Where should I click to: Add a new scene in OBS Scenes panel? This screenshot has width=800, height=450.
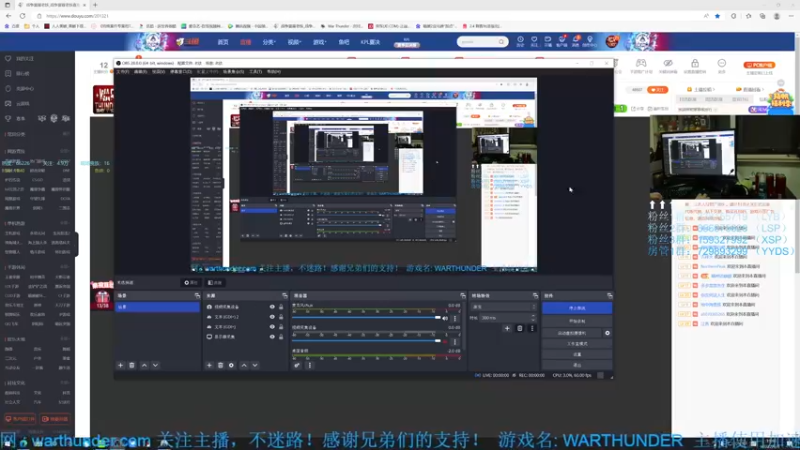click(x=120, y=365)
